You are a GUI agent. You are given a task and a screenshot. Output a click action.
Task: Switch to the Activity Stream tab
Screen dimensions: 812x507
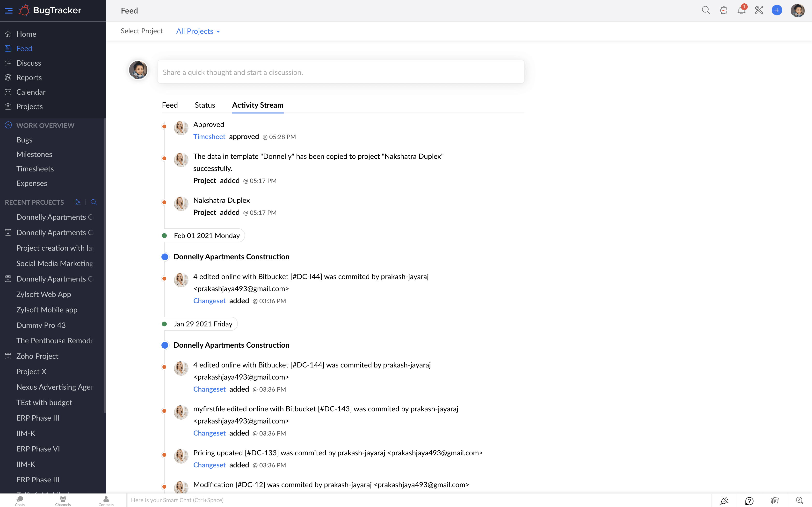coord(257,105)
